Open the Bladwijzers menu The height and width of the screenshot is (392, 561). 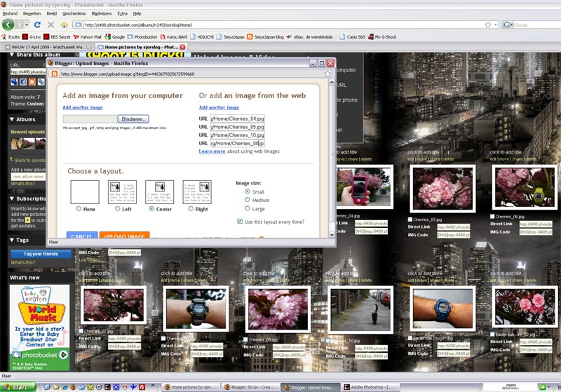(102, 13)
